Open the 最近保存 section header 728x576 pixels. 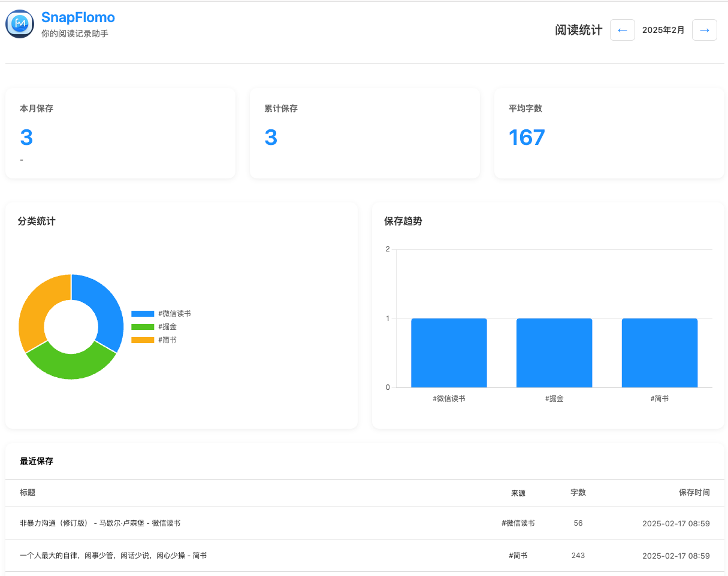tap(37, 461)
